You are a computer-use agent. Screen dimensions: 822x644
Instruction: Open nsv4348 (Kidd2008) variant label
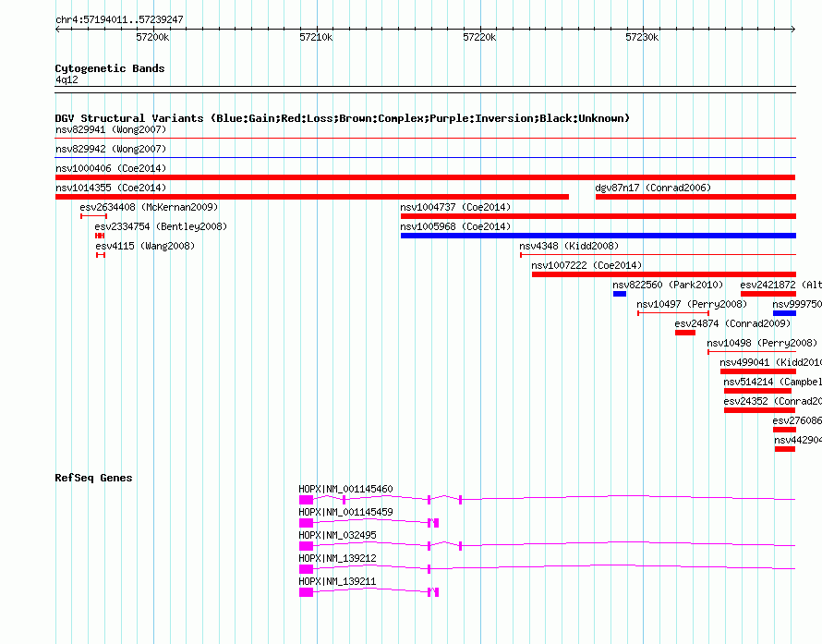[x=569, y=246]
